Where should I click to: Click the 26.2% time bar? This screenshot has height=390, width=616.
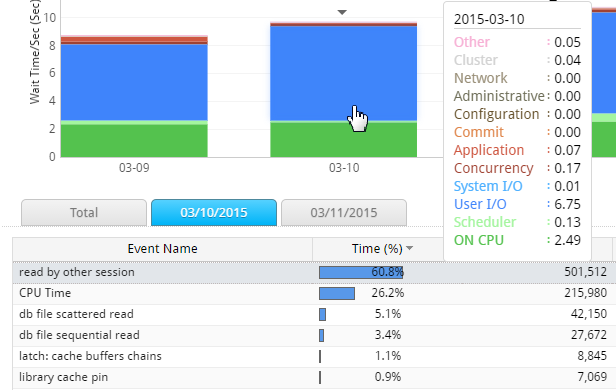coord(337,293)
